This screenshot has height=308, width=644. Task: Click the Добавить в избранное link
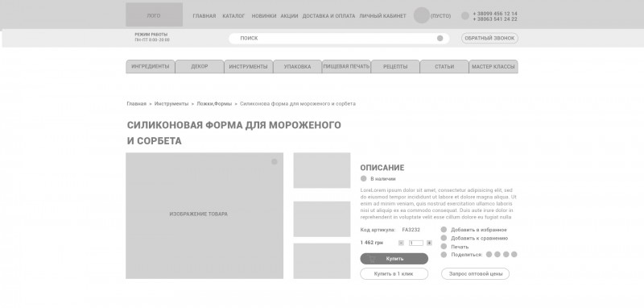479,230
